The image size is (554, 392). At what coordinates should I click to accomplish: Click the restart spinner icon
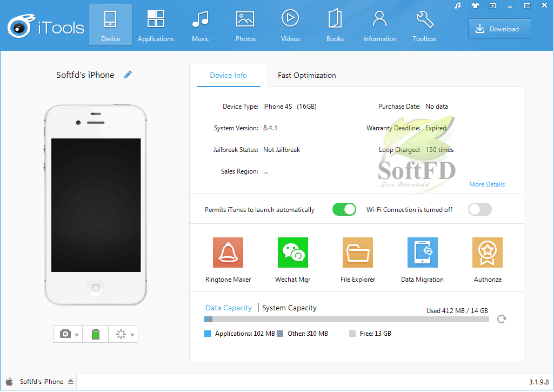point(121,334)
